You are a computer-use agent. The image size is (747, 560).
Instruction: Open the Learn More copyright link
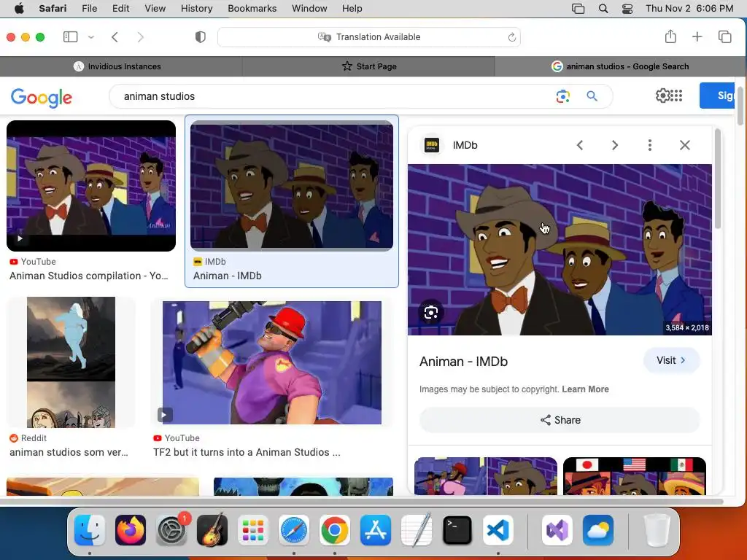click(585, 389)
